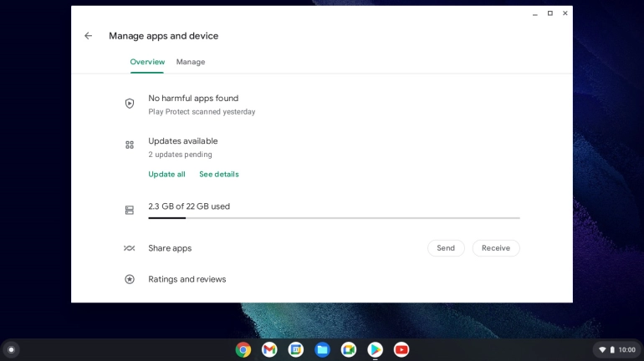Click the Ratings and reviews star icon

point(130,279)
